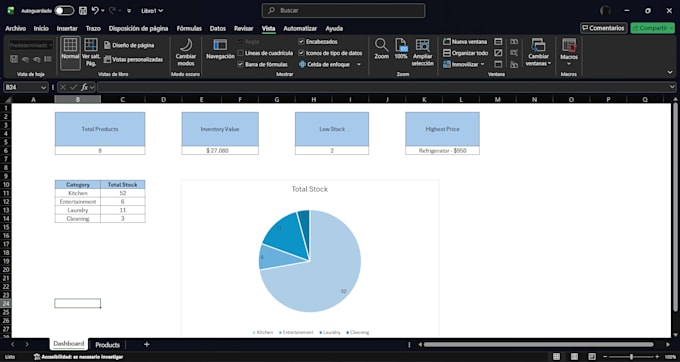Viewport: 680px width, 362px height.
Task: Switch to Diseño de página view
Action: point(129,45)
